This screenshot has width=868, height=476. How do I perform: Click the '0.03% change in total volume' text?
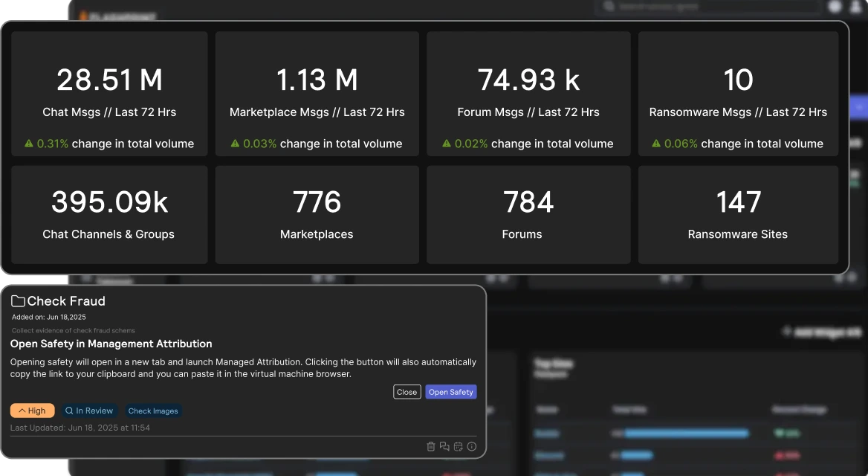[x=323, y=144]
